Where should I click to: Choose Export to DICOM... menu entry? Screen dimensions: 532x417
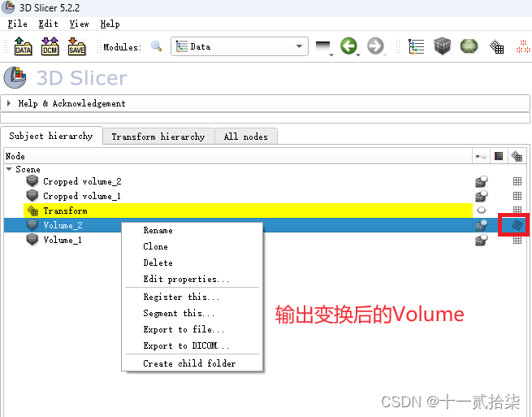click(192, 345)
